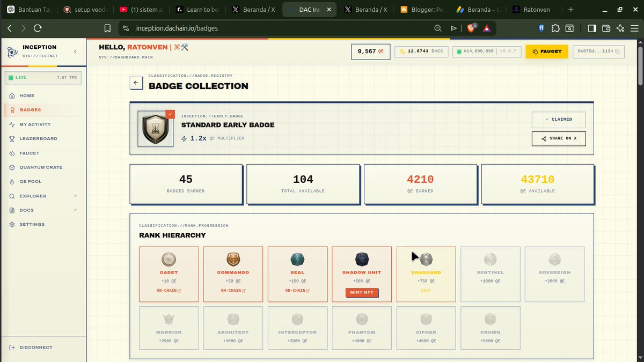Close the DAC Inc browser tab
The height and width of the screenshot is (362, 644).
tap(329, 10)
